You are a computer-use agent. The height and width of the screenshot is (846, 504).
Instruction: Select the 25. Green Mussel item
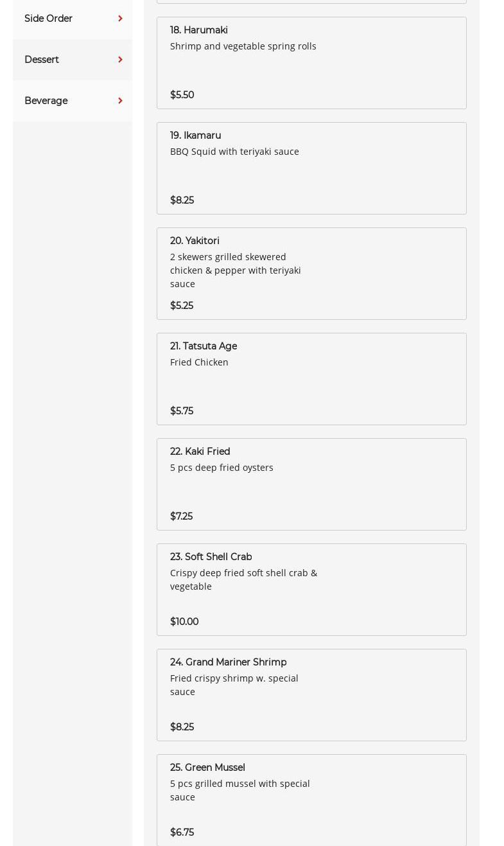point(207,768)
